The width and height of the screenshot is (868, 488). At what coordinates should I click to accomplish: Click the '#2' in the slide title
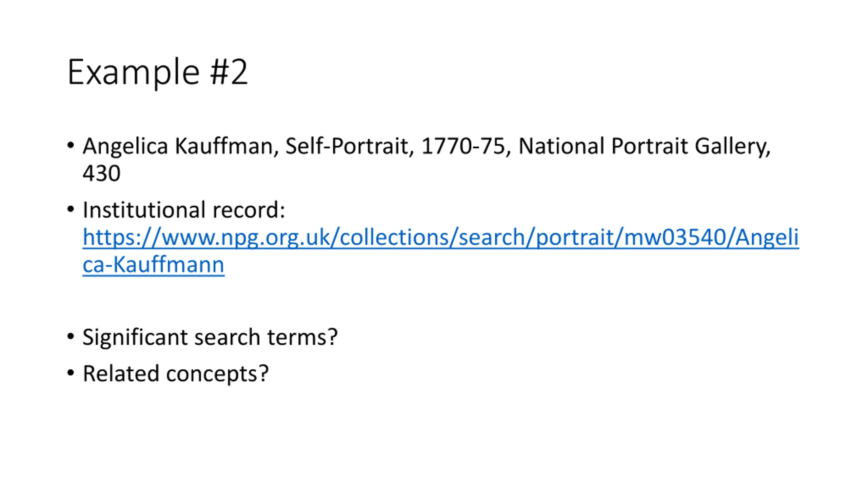click(229, 72)
